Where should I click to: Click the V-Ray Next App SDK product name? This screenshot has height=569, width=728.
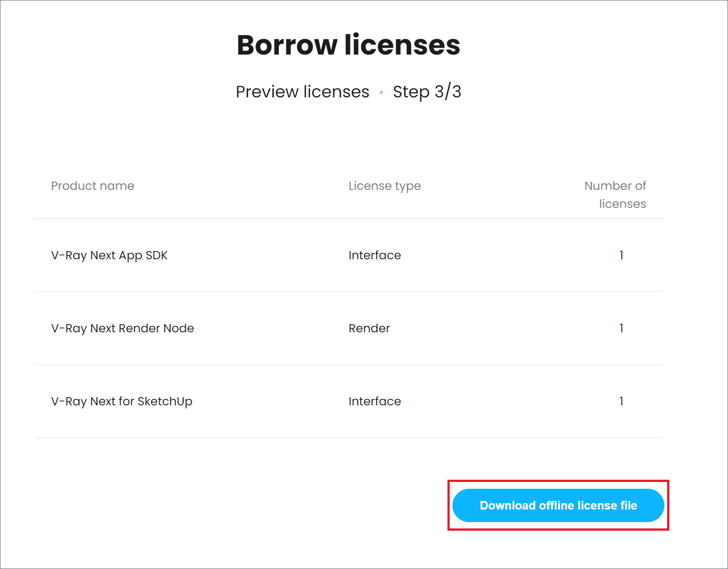[109, 255]
